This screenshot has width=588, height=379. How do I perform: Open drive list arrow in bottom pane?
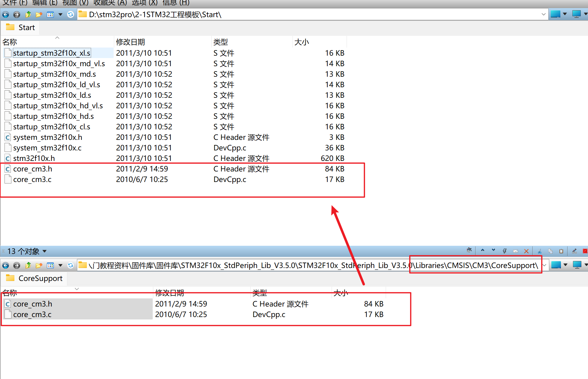tap(565, 265)
